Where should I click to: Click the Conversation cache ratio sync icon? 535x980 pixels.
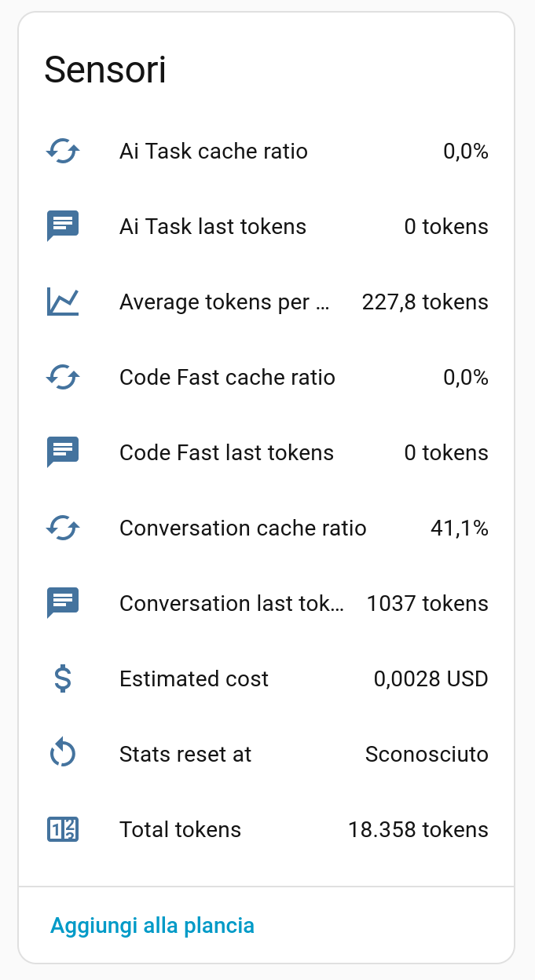pyautogui.click(x=63, y=528)
